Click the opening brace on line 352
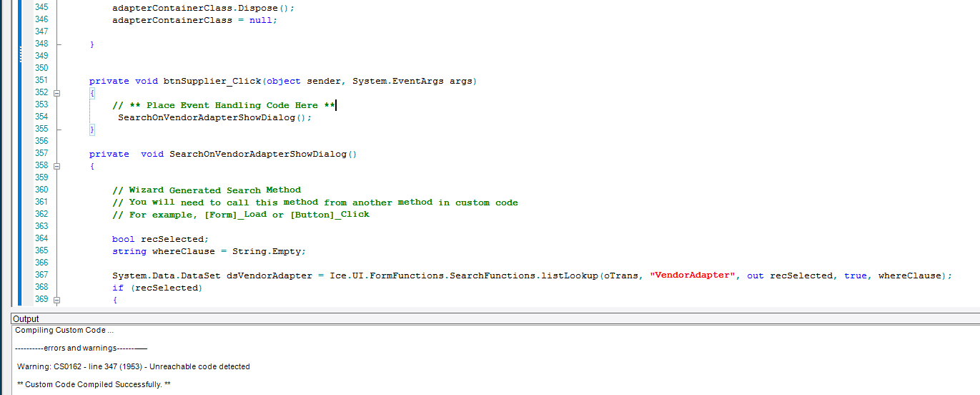The image size is (980, 395). click(x=92, y=93)
